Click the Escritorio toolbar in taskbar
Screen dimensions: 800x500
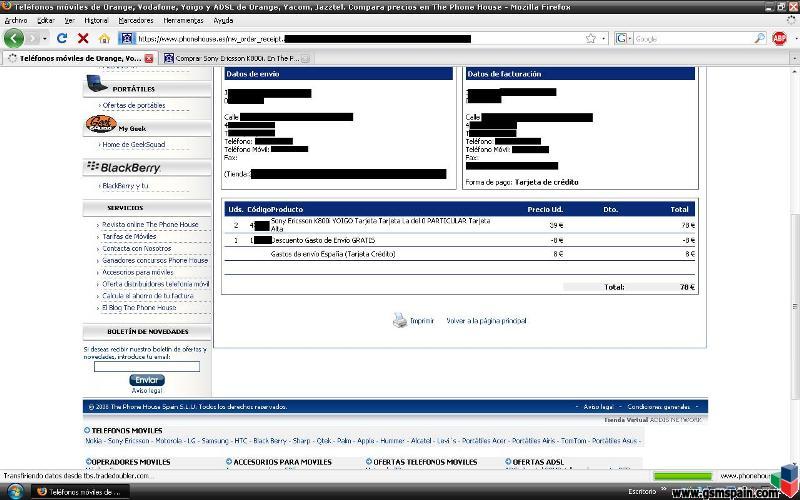642,492
